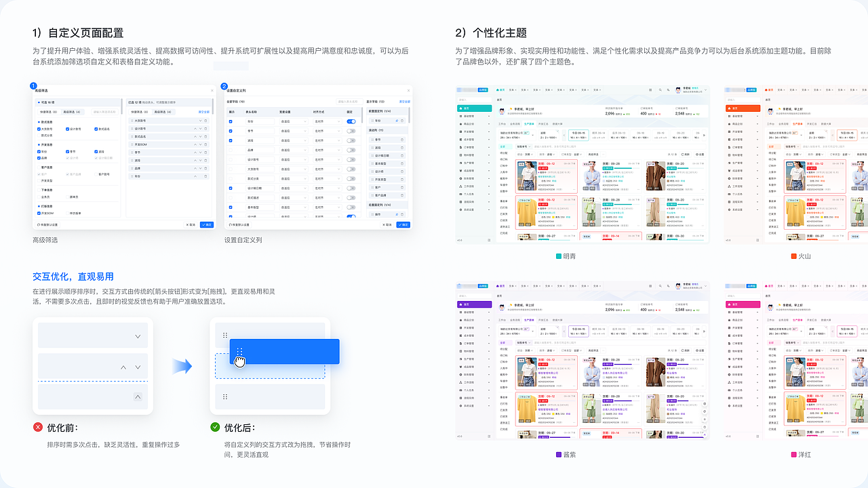Check 款式分类 checkbox in 高级筛选
868x488 pixels.
click(39, 136)
